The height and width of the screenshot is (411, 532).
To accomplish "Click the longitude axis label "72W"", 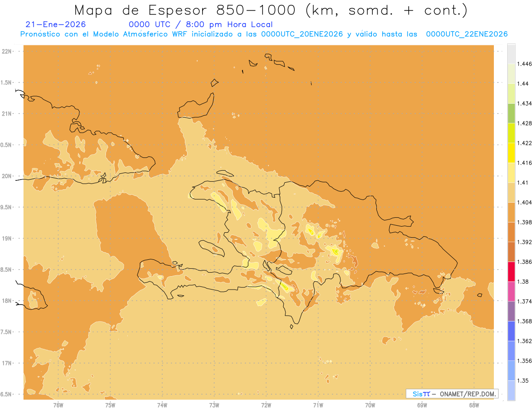I will pyautogui.click(x=266, y=405).
